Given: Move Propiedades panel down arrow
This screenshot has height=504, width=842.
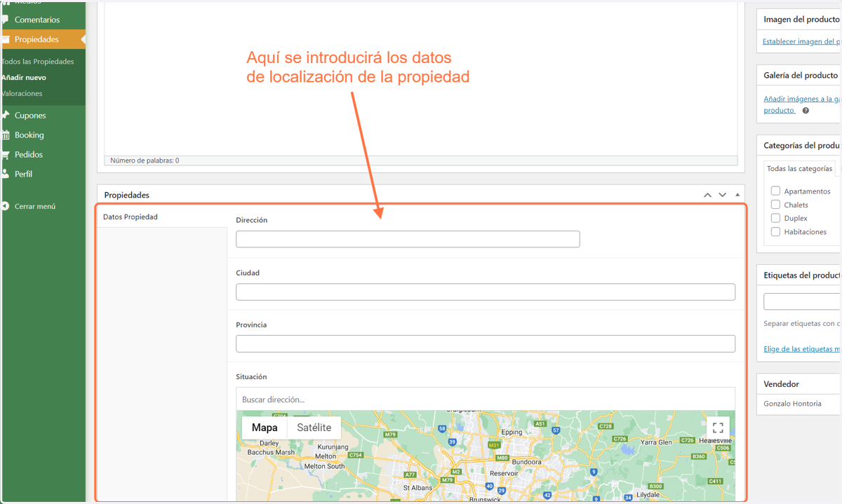Looking at the screenshot, I should coord(722,195).
